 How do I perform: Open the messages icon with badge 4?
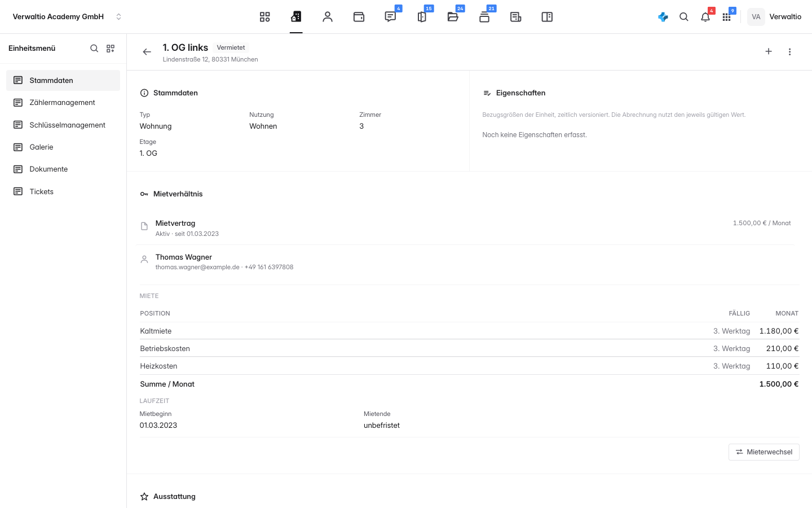point(390,17)
